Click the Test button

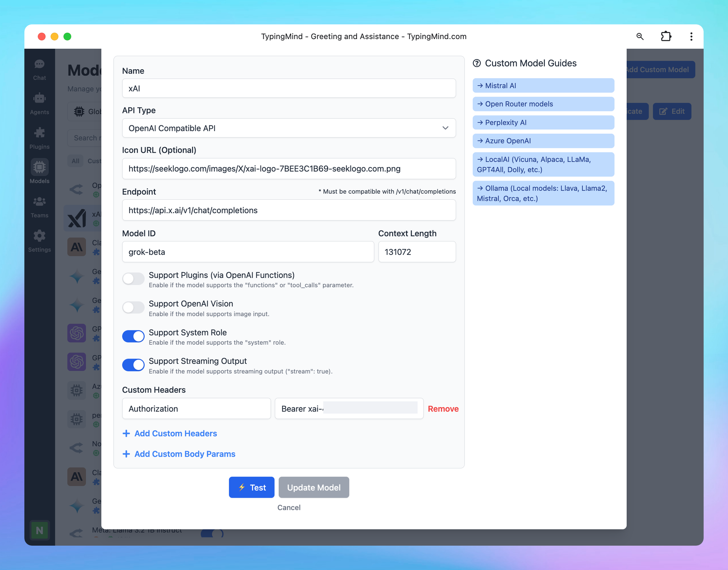click(x=252, y=488)
